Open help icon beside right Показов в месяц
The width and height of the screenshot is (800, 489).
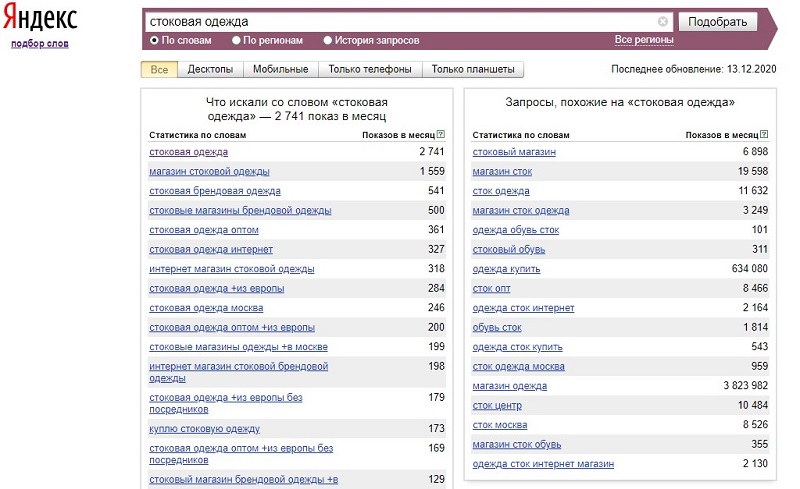pyautogui.click(x=764, y=134)
